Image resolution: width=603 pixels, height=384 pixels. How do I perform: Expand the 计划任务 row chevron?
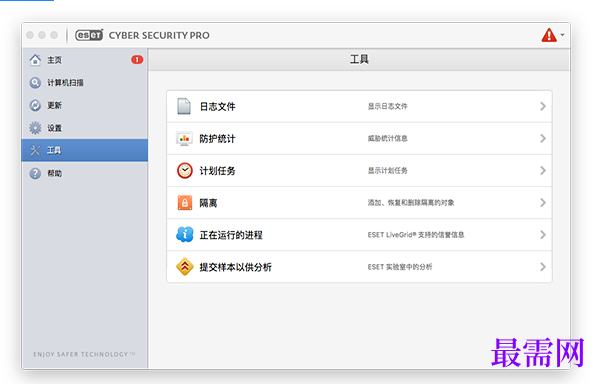(x=543, y=170)
